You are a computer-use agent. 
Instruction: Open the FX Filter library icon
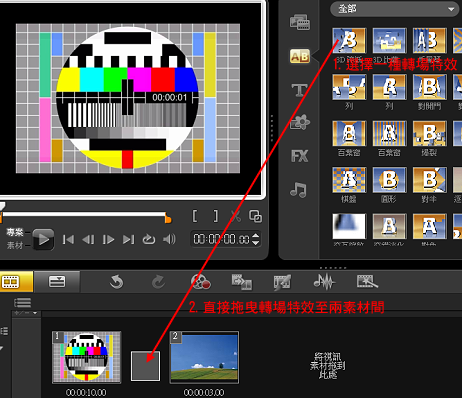299,156
